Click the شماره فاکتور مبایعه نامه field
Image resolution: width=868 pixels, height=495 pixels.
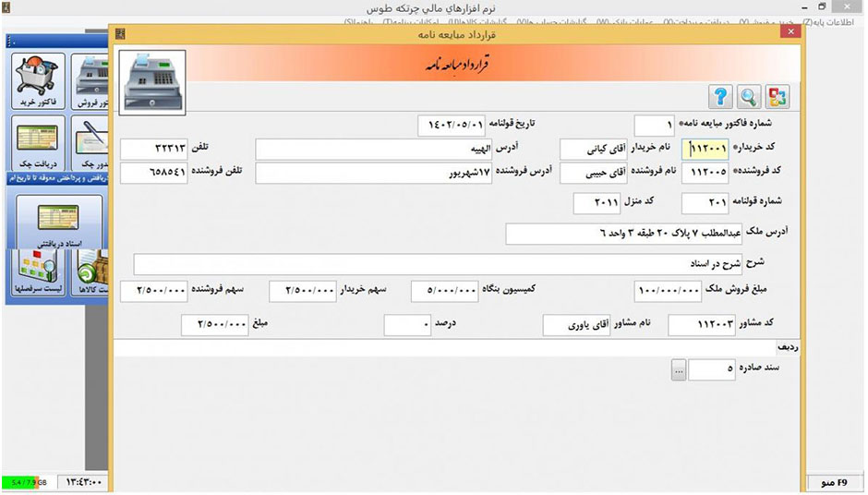[655, 126]
